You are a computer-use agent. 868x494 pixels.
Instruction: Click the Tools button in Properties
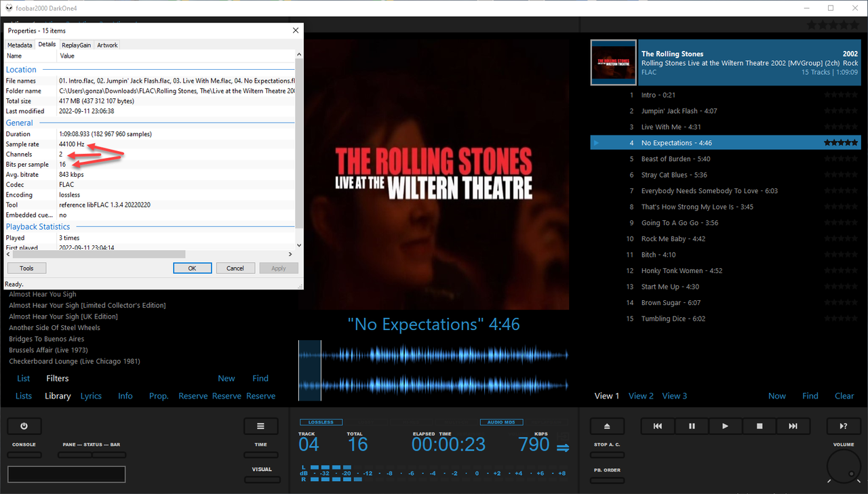click(27, 268)
